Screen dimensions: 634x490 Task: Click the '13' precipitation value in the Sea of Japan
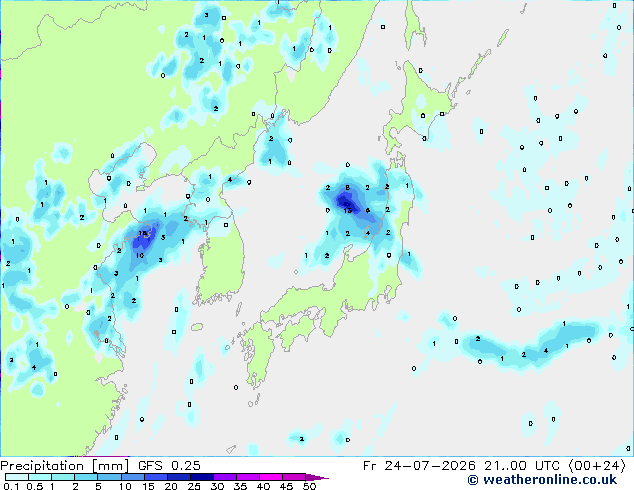[348, 210]
